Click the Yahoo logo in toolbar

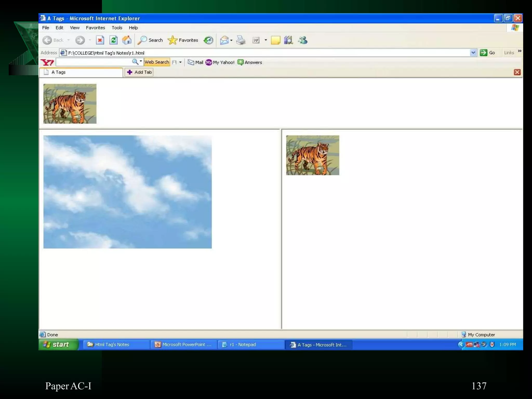coord(48,62)
